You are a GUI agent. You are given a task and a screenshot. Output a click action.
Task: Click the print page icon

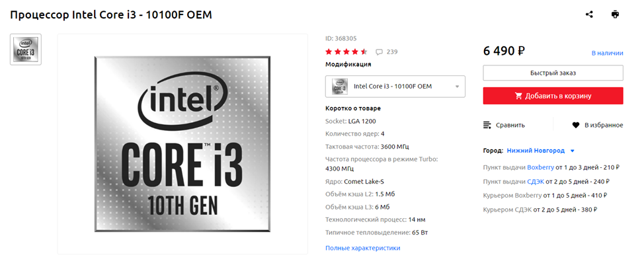(615, 15)
